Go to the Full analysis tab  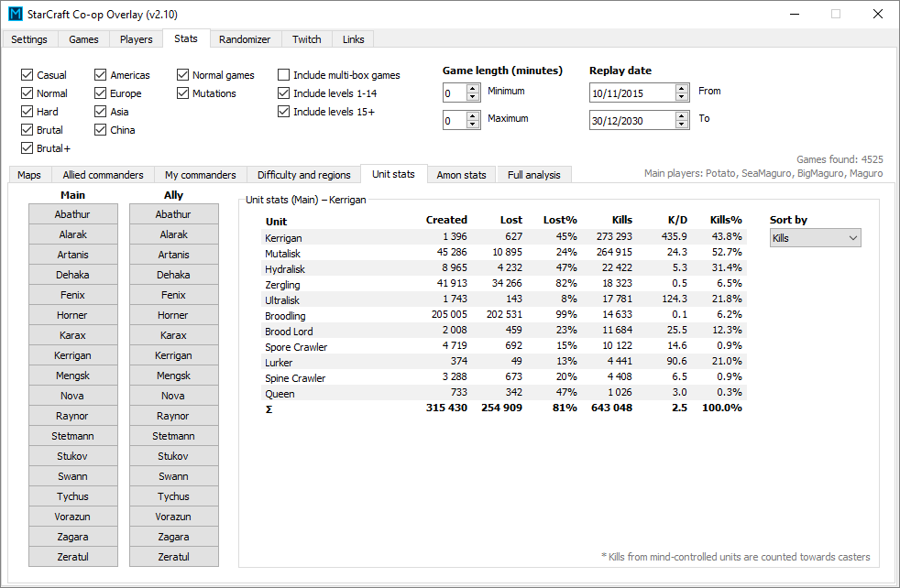(x=534, y=175)
